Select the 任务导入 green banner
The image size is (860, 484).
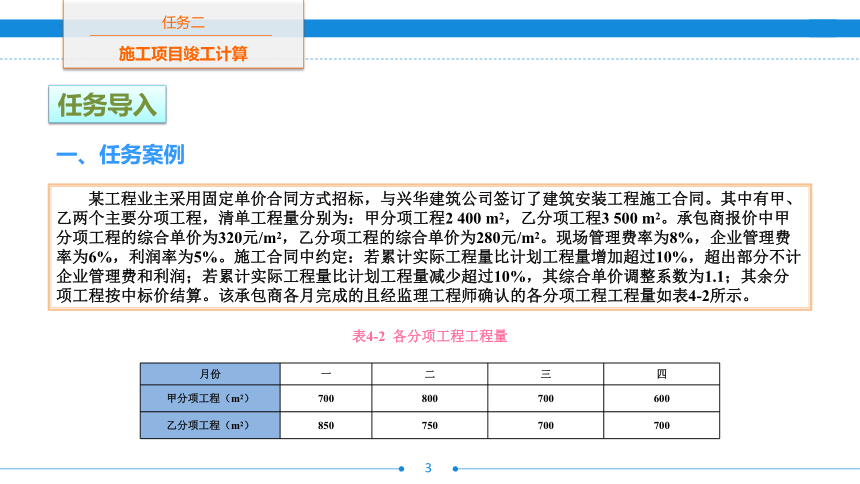pyautogui.click(x=108, y=104)
